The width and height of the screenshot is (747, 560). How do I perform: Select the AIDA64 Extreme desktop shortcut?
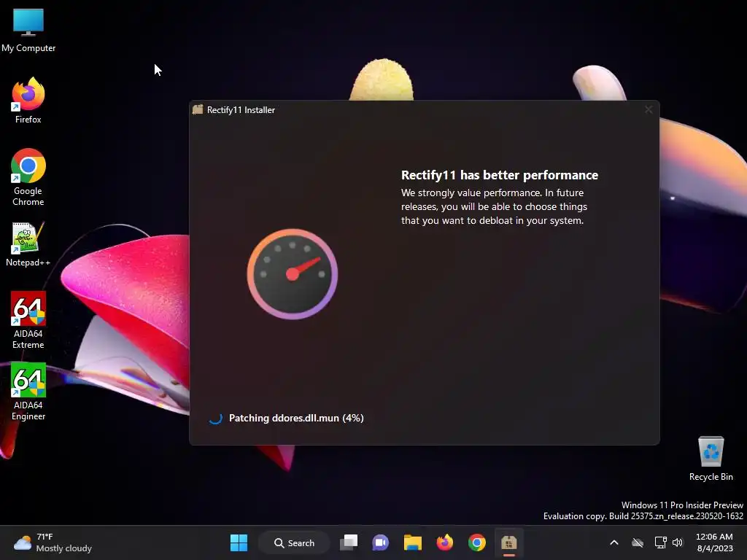click(x=28, y=320)
